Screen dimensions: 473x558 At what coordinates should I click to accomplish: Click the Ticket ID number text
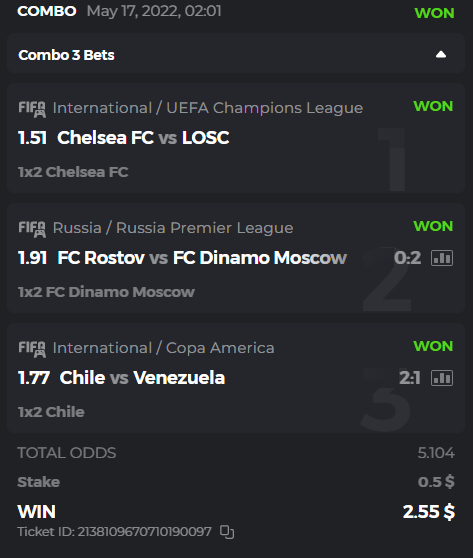tap(144, 532)
